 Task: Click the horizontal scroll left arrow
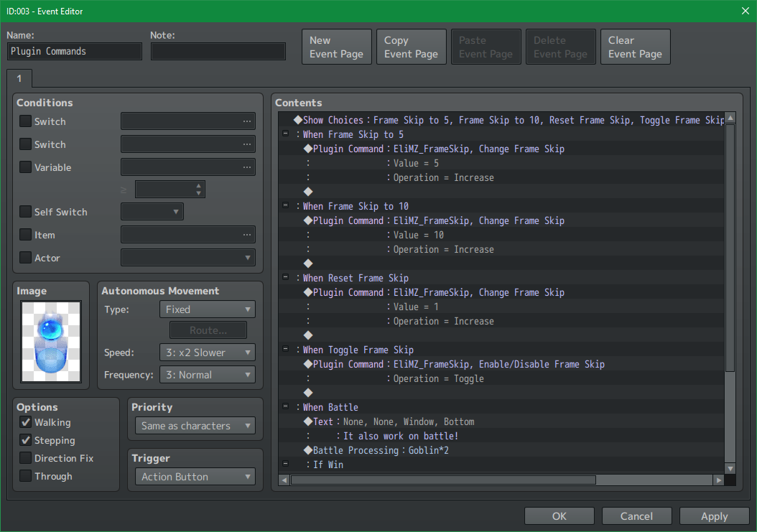[284, 480]
